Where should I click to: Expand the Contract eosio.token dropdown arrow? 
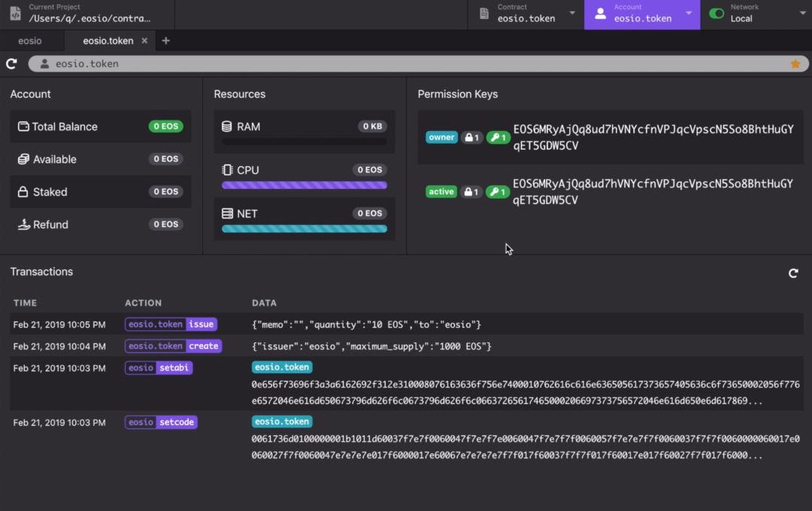click(x=572, y=13)
